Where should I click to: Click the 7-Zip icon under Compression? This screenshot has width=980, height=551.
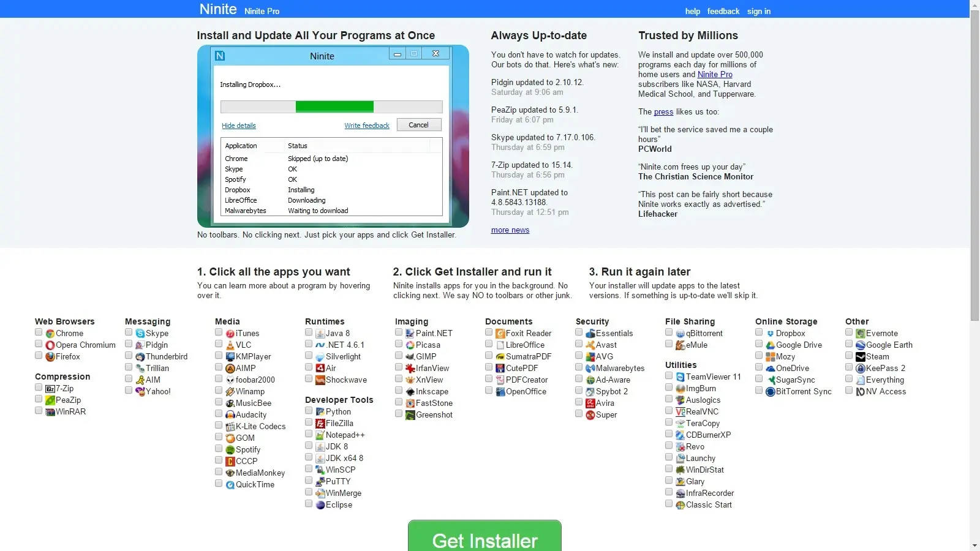click(50, 389)
